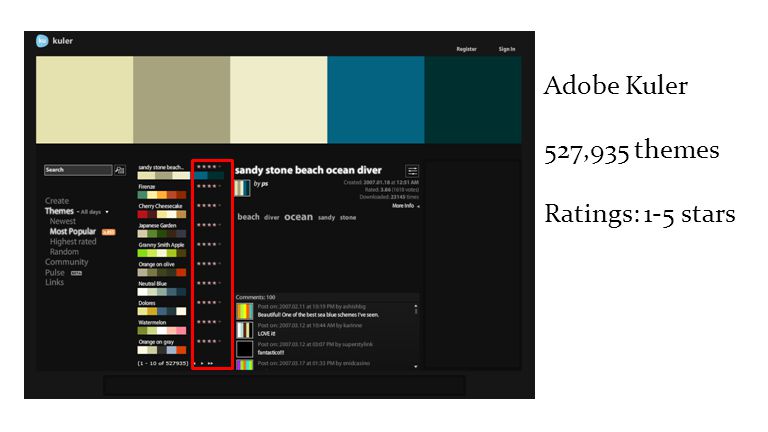Image resolution: width=768 pixels, height=432 pixels.
Task: Select the Neutral Blue palette strip
Action: (162, 292)
